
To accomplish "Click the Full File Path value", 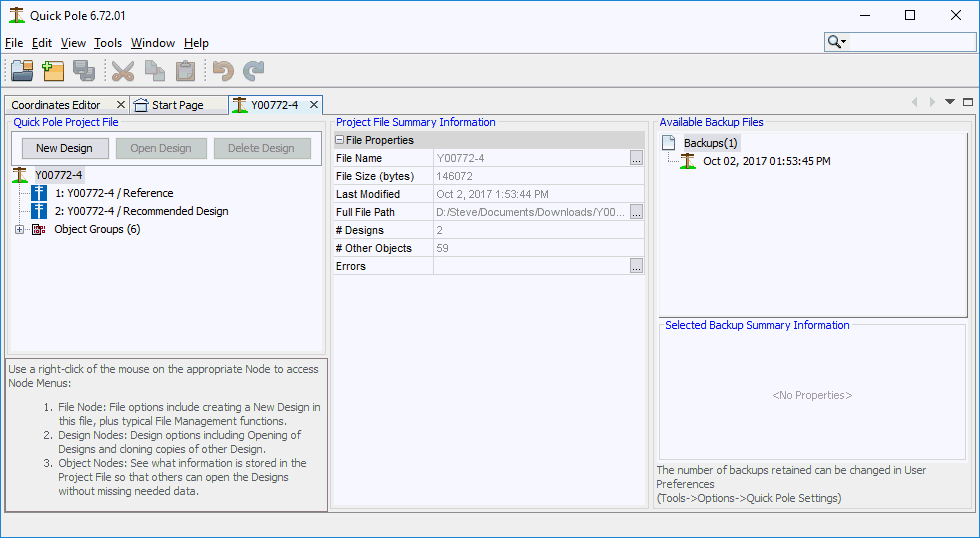I will [x=531, y=212].
